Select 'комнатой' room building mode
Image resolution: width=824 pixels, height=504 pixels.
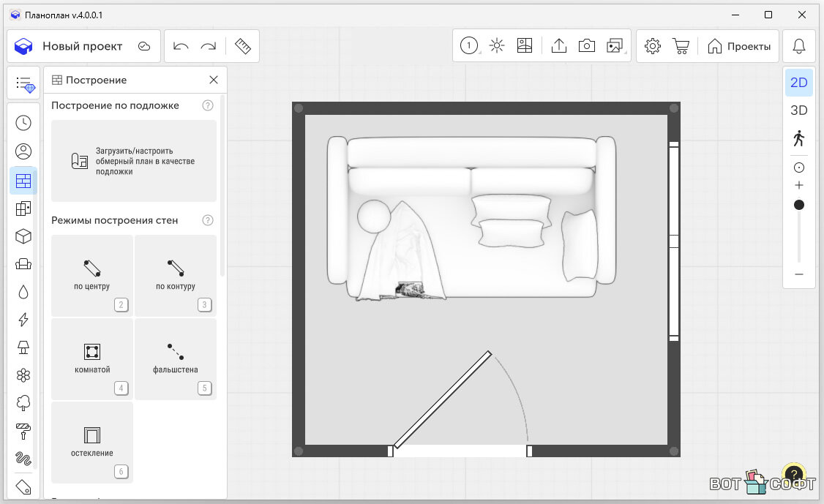92,358
